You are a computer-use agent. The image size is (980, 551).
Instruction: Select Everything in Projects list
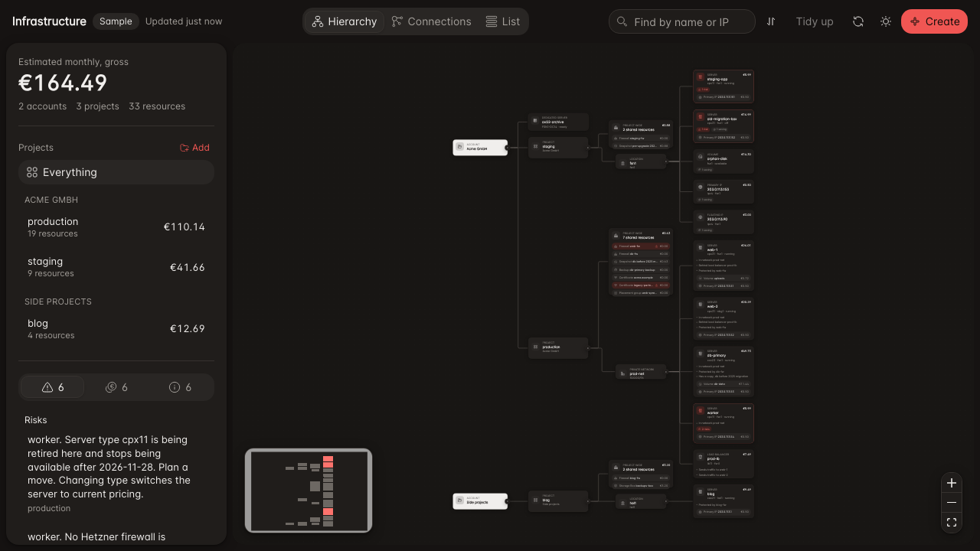click(x=116, y=172)
